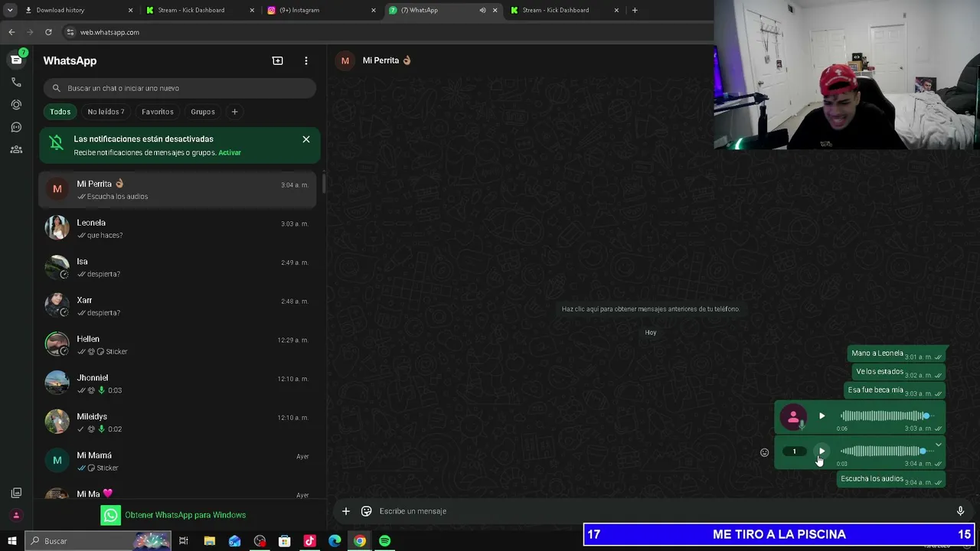Open Task View on the taskbar
The height and width of the screenshot is (551, 980).
(x=184, y=541)
